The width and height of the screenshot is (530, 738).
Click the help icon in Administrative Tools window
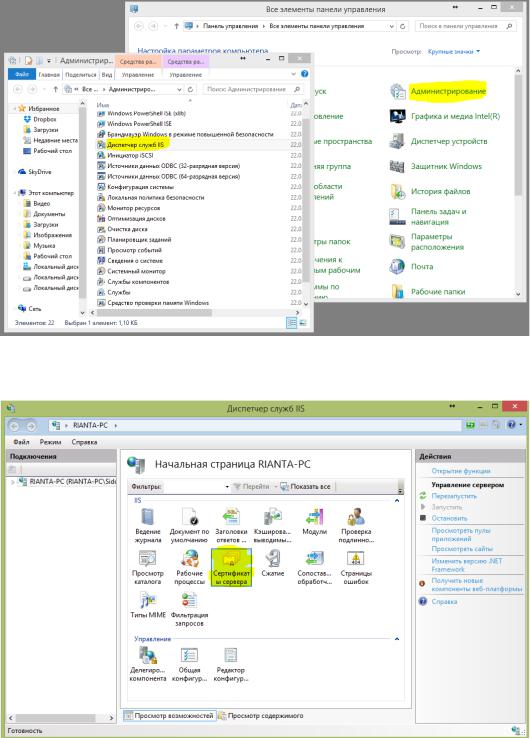[x=305, y=74]
